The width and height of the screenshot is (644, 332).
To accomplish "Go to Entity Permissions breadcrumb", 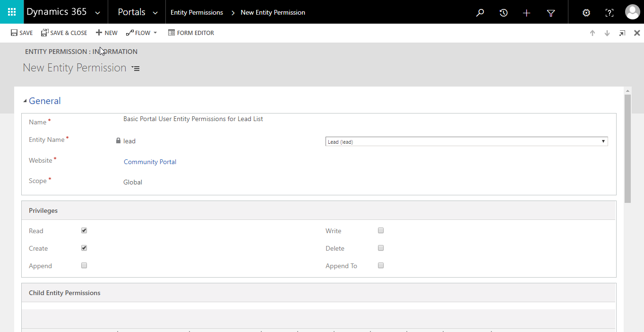I will coord(197,13).
